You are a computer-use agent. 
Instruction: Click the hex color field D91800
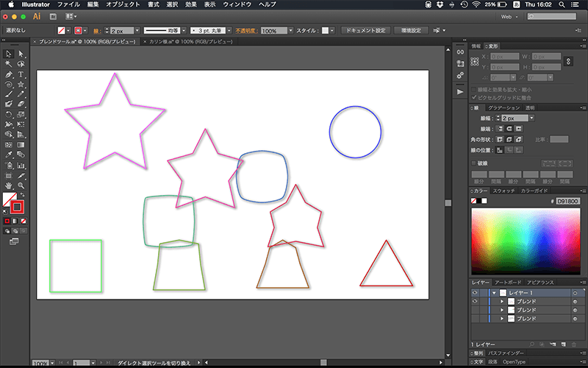coord(567,201)
